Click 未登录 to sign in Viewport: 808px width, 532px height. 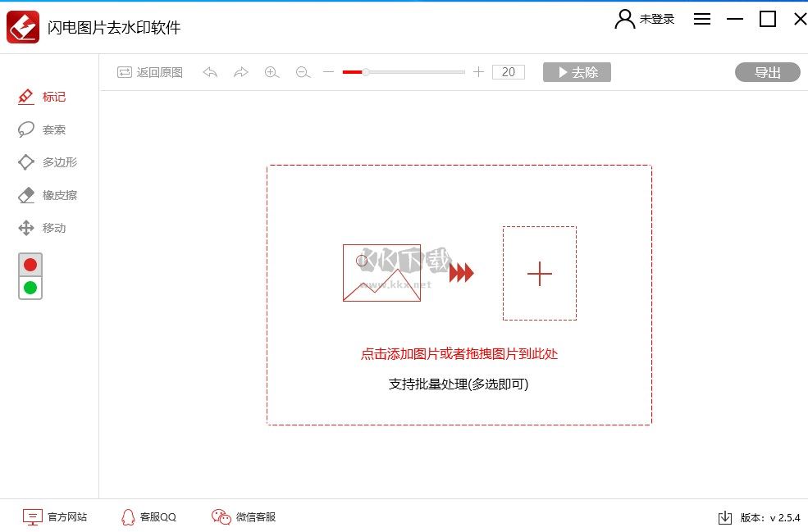[x=657, y=19]
